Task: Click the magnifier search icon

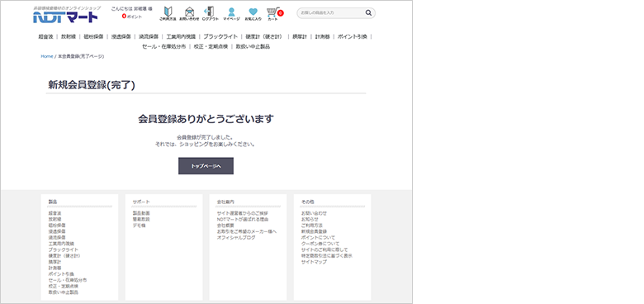Action: pyautogui.click(x=368, y=12)
